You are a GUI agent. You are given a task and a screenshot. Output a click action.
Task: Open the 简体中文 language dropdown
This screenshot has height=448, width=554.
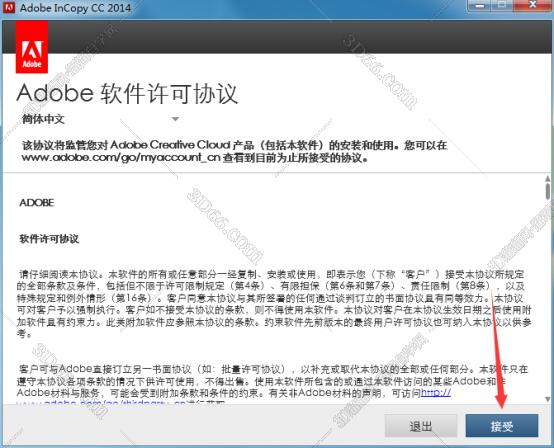tap(100, 119)
